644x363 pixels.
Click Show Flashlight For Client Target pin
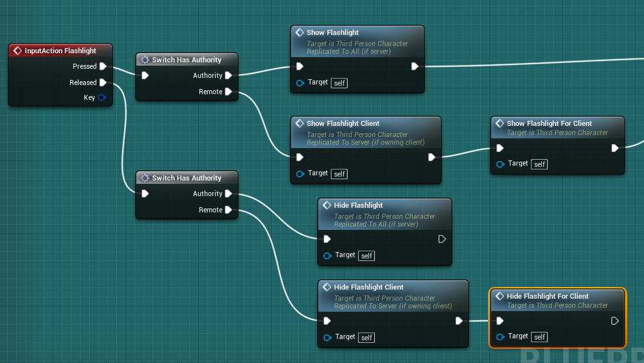pyautogui.click(x=500, y=164)
